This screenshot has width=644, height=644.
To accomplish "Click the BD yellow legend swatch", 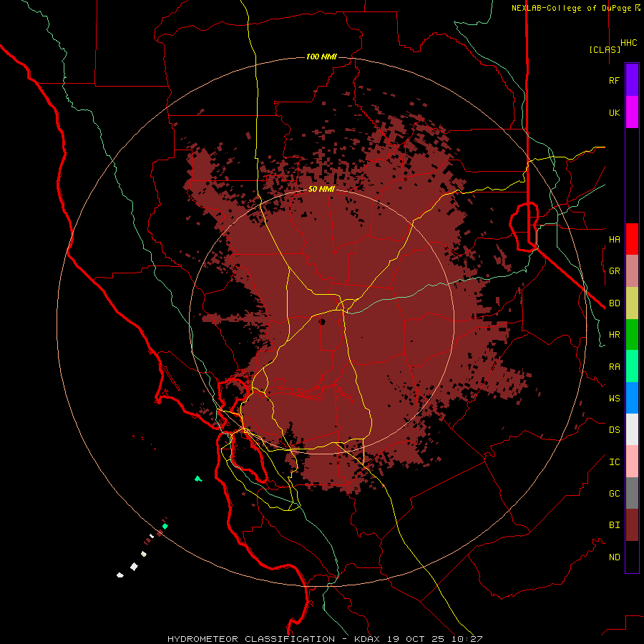I will pyautogui.click(x=632, y=303).
